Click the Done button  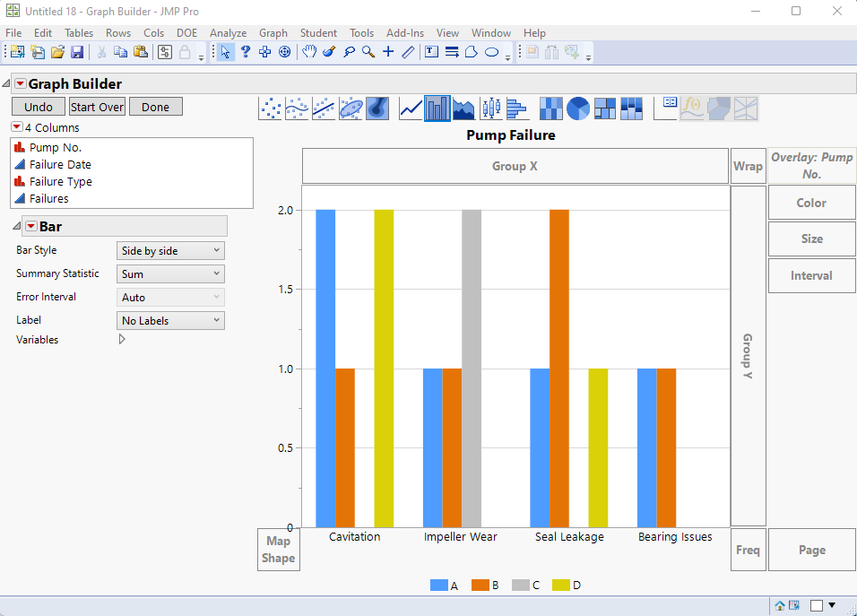click(x=156, y=107)
